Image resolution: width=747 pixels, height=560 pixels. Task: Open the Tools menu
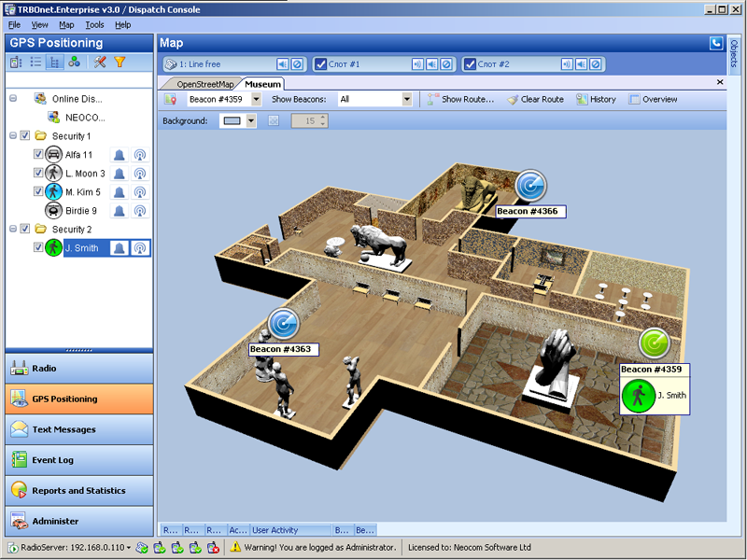(x=94, y=25)
